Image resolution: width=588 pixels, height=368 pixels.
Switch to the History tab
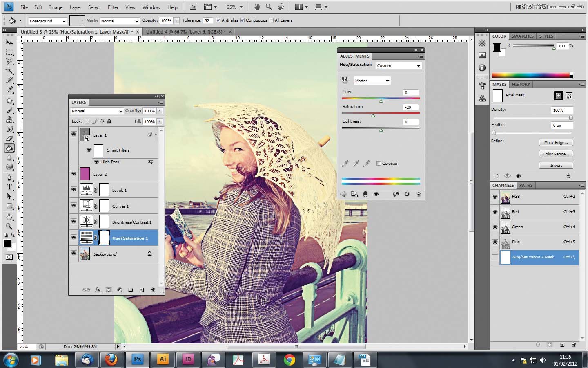point(521,84)
